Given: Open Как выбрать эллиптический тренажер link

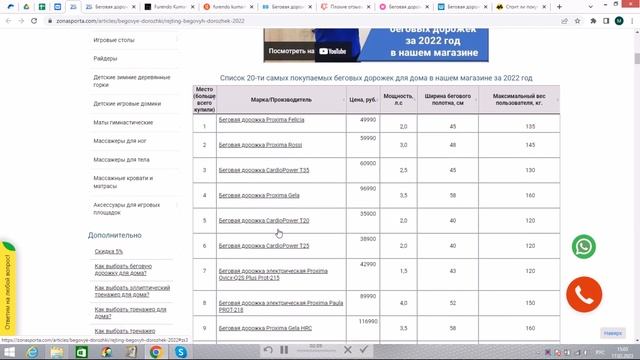Looking at the screenshot, I should tap(132, 291).
